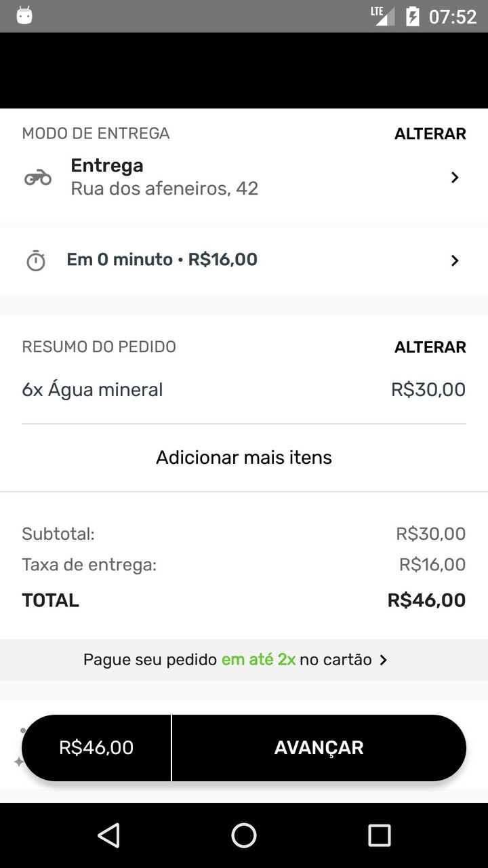Expand delivery time chevron arrow
Viewport: 488px width, 868px height.
(x=455, y=261)
